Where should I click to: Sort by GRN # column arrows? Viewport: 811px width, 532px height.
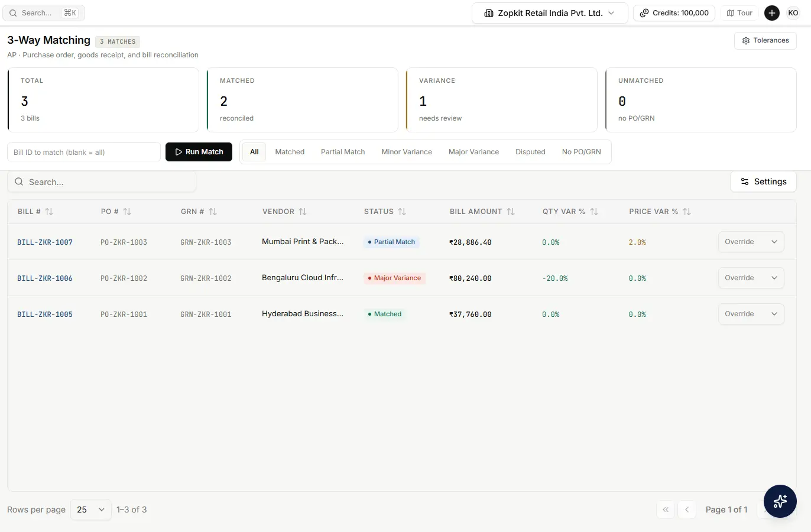pos(213,212)
